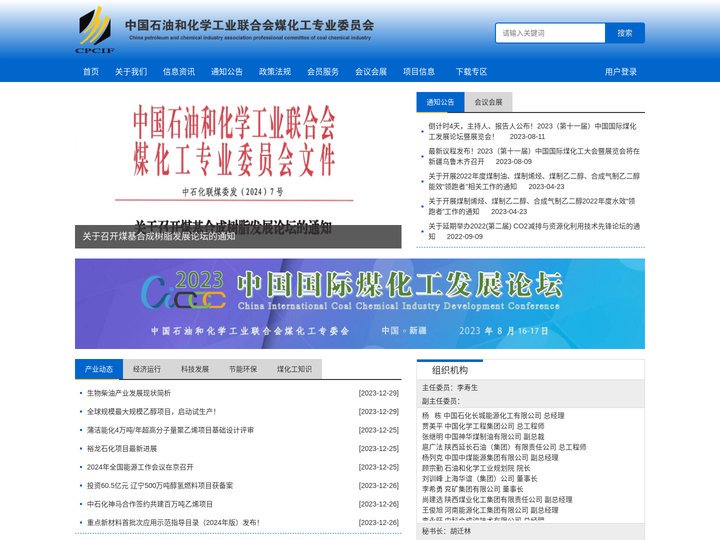This screenshot has height=540, width=720.
Task: Open the red-header document slideshow image
Action: coord(238,156)
